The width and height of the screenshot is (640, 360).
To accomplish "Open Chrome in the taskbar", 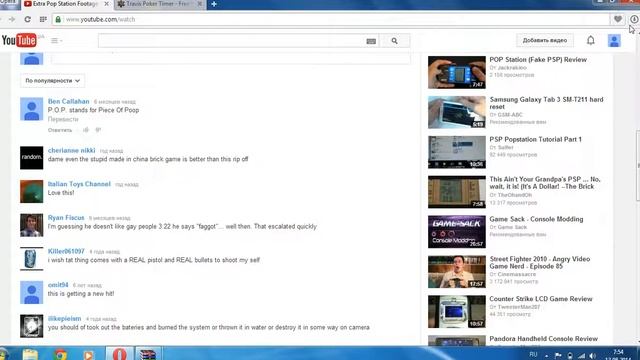I will pos(60,354).
